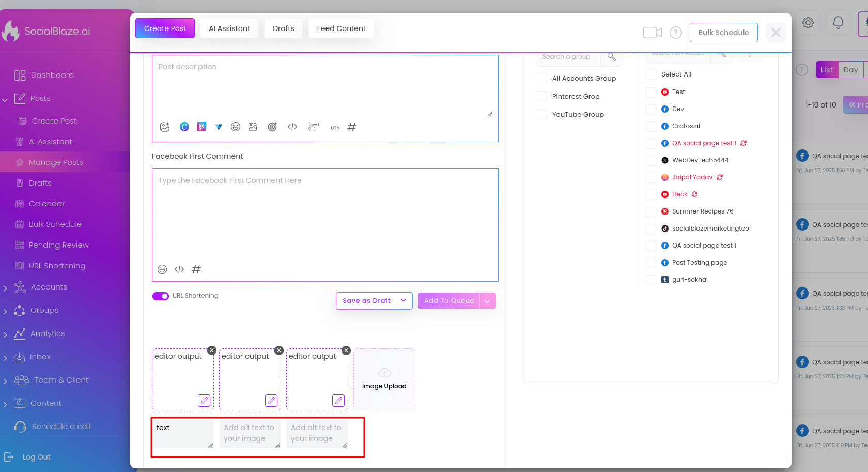Remove the third editor output image
This screenshot has width=868, height=472.
346,351
